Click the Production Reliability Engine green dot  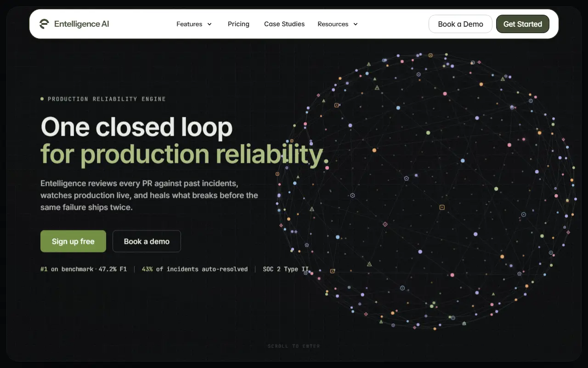tap(42, 98)
